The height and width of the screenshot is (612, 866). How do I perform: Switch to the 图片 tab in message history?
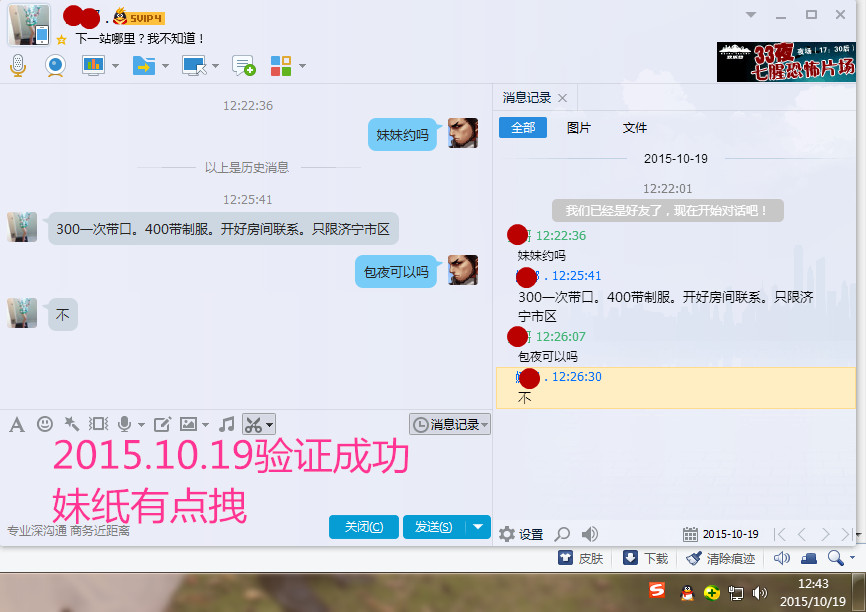579,128
